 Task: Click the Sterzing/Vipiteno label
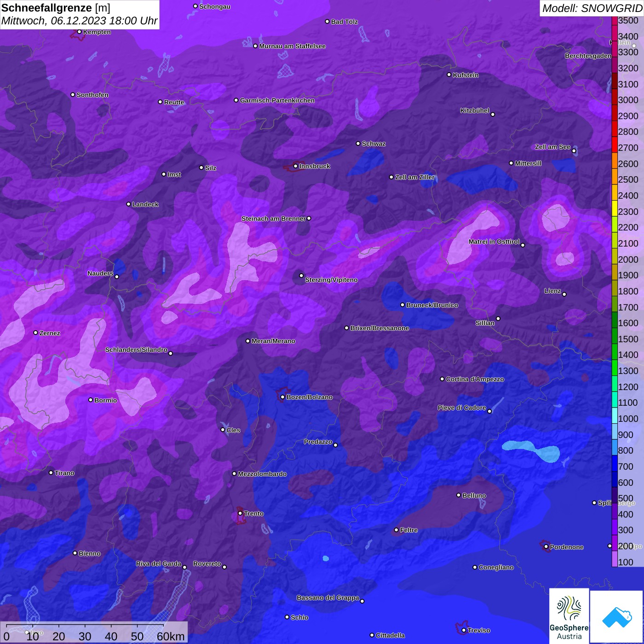pyautogui.click(x=331, y=280)
